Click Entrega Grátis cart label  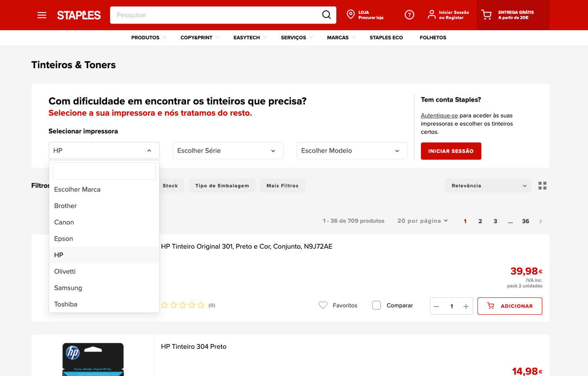tap(516, 15)
